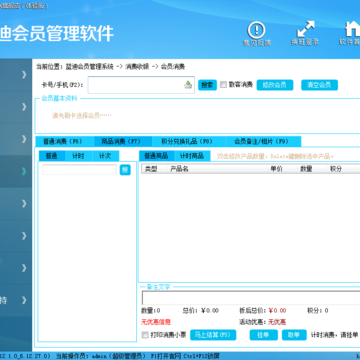Expand the bottom sidebar chevron next to 持
360x360 pixels.
pos(24,300)
